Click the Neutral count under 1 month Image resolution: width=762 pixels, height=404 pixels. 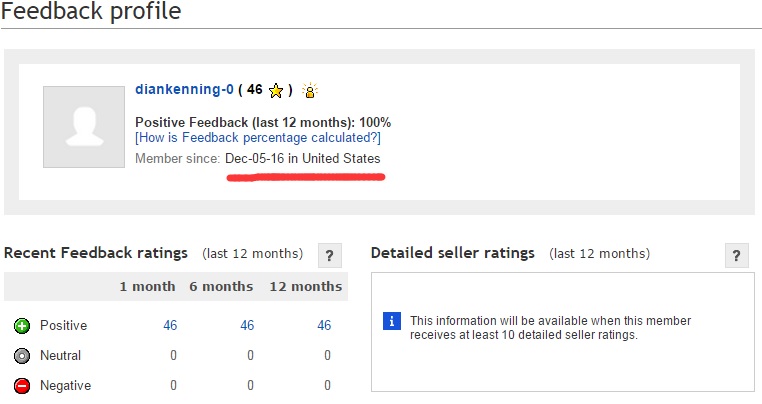[173, 356]
